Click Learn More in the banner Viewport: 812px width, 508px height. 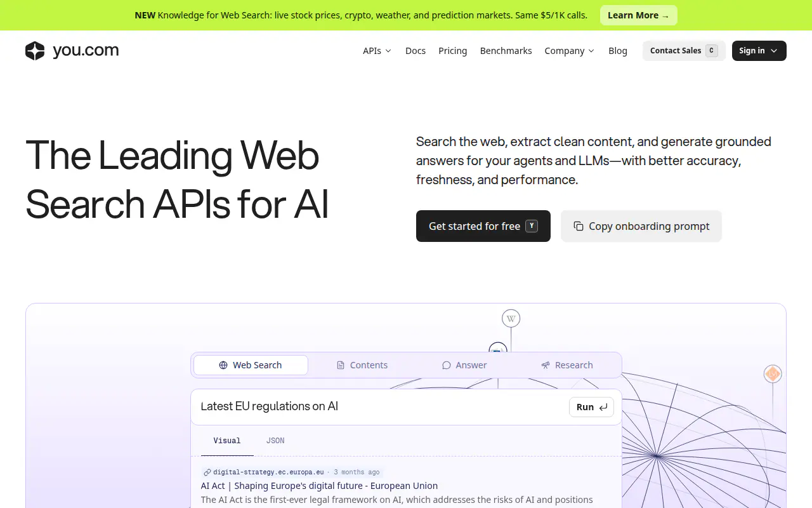coord(638,15)
